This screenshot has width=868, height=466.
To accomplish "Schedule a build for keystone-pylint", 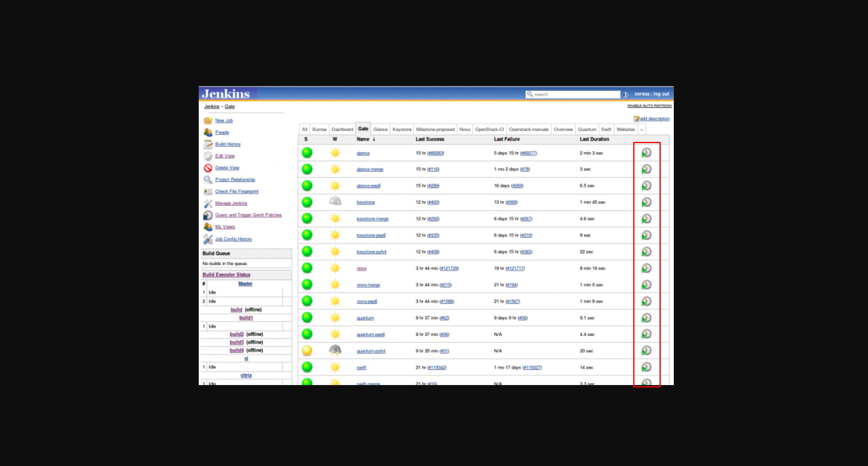I will 646,252.
